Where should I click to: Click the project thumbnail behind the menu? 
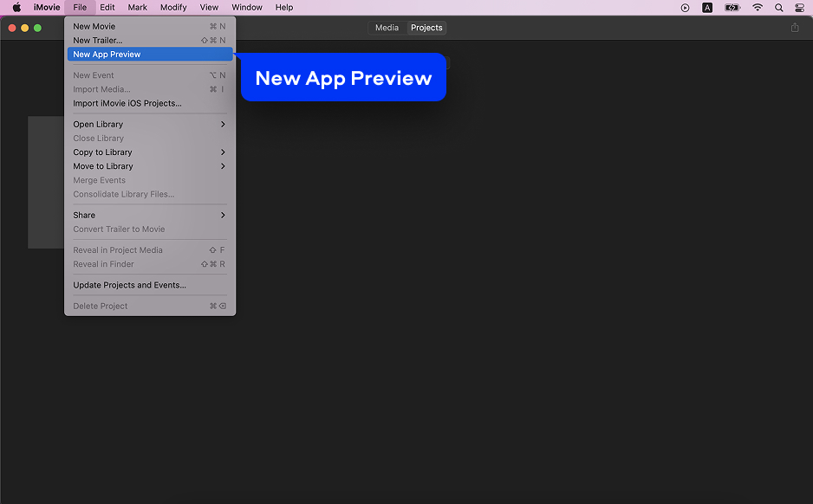[46, 183]
